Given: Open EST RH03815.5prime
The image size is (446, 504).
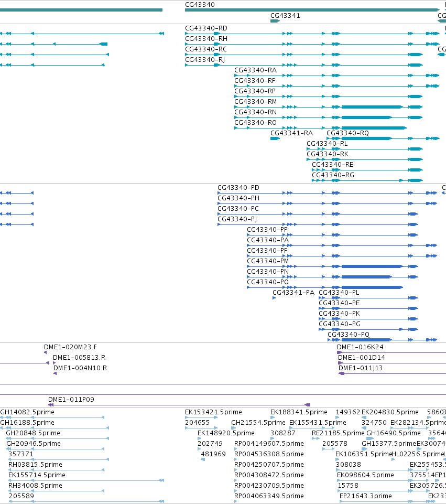Looking at the screenshot, I should click(35, 465).
